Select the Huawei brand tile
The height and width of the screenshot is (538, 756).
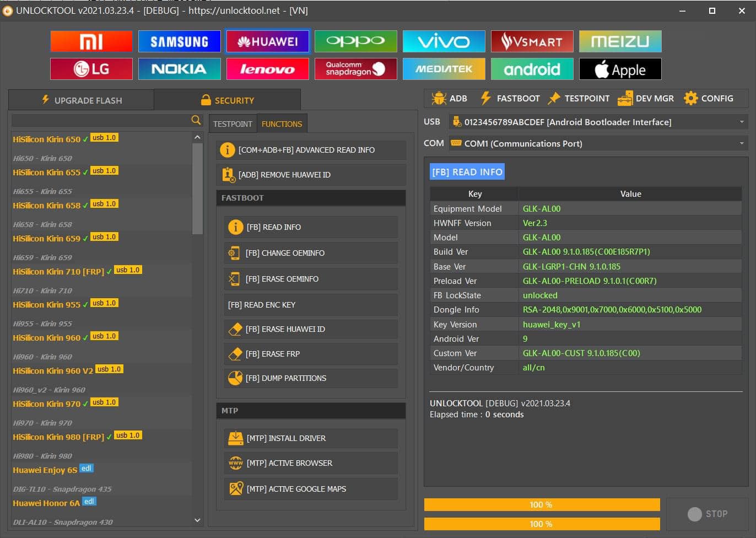pos(268,41)
